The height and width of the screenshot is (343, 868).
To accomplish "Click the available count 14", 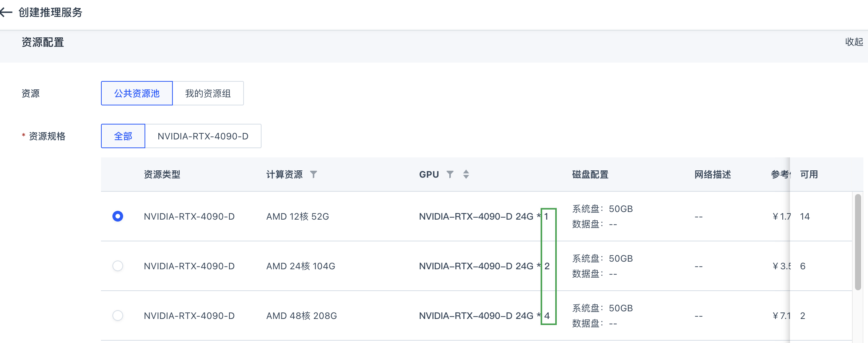I will coord(805,217).
